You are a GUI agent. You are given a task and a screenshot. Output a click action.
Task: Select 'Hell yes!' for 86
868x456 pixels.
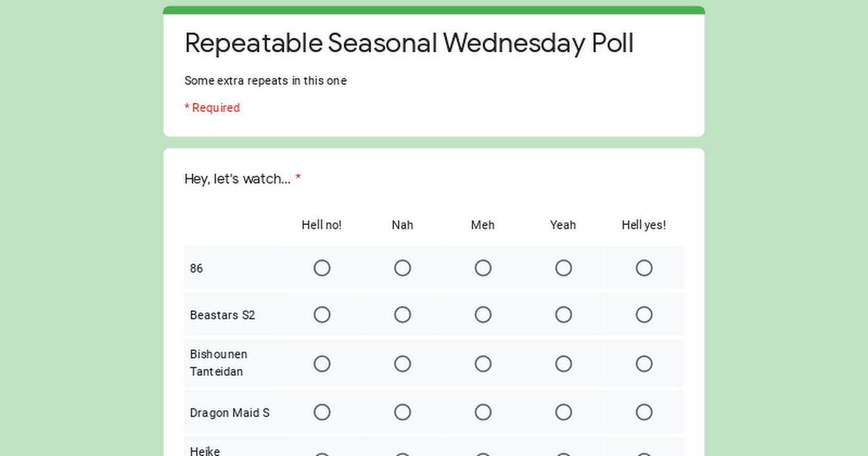[x=644, y=269]
